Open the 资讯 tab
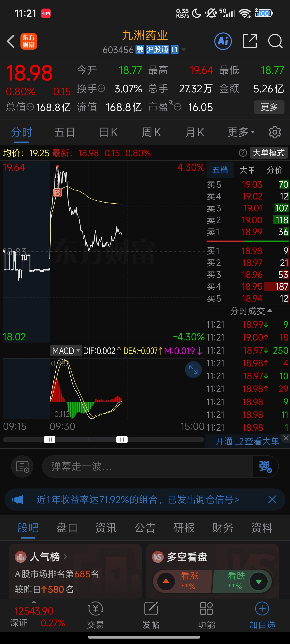 (x=106, y=528)
